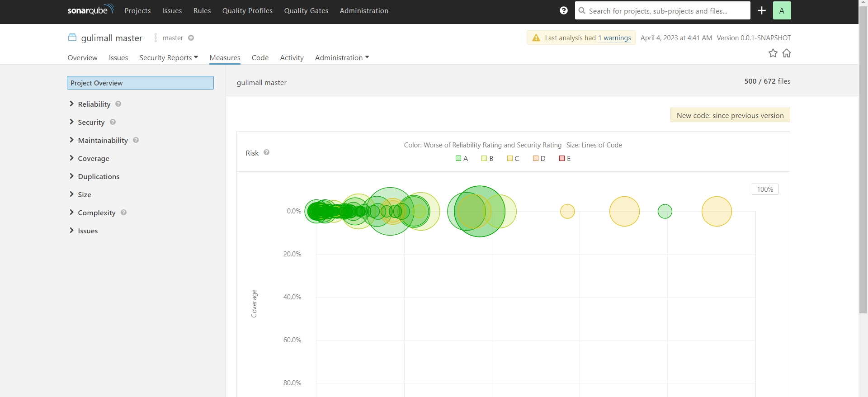The height and width of the screenshot is (397, 868).
Task: Click the April 4, 2023 analysis date
Action: point(676,38)
